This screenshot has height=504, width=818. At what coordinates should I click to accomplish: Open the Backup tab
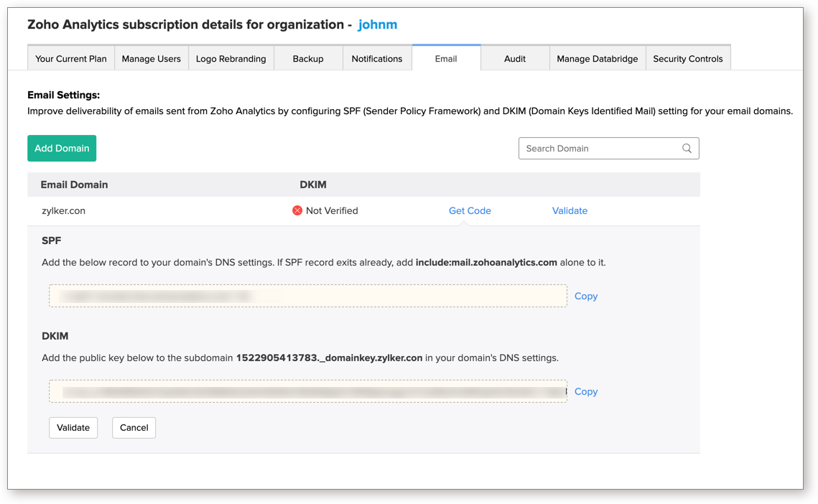(307, 58)
